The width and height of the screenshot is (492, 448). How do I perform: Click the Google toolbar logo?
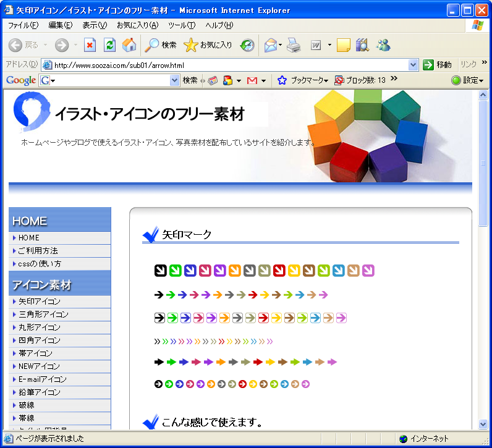tap(21, 80)
